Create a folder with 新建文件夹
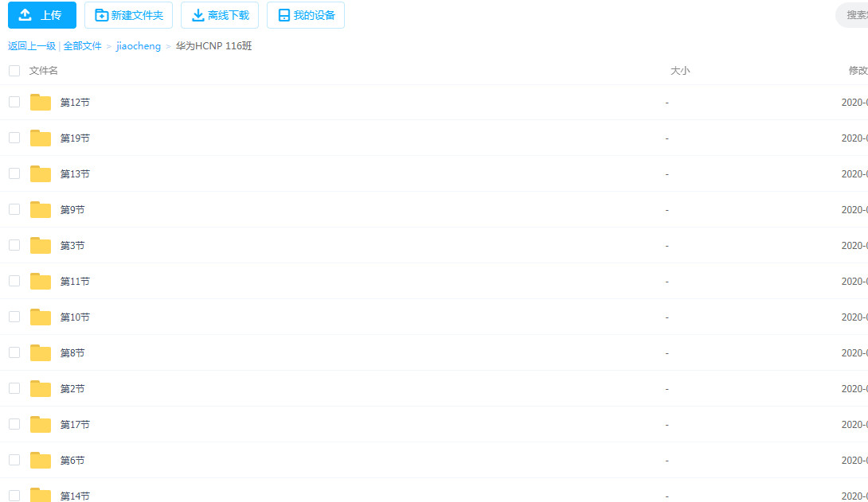 128,15
